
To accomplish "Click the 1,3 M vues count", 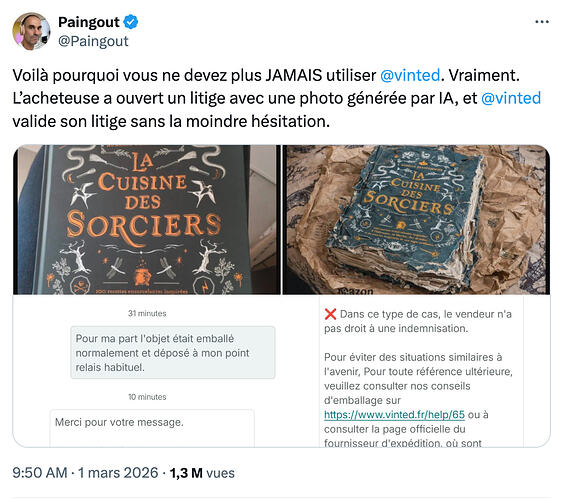I will coord(202,473).
